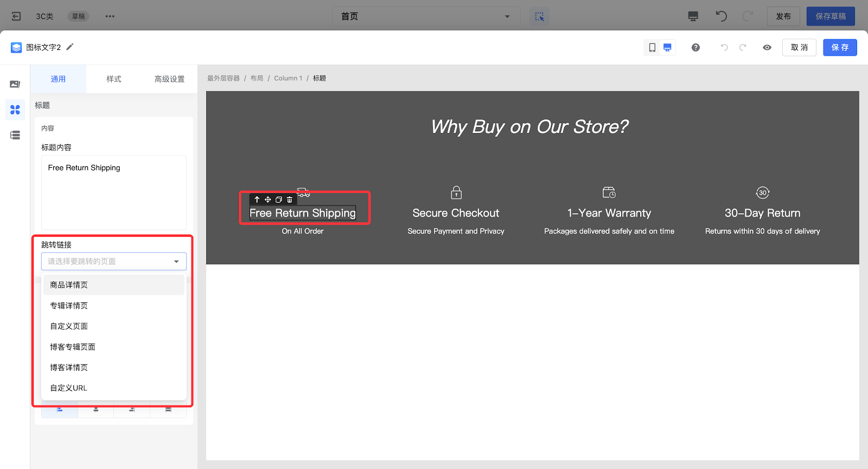Click the move handle icon on heading toolbar
The width and height of the screenshot is (868, 469).
pyautogui.click(x=268, y=200)
